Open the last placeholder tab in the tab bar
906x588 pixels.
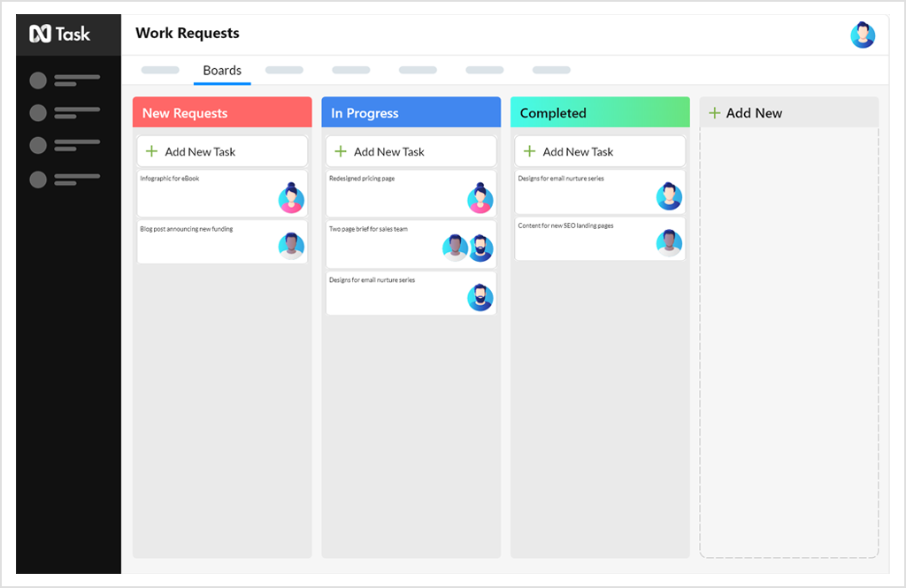550,69
